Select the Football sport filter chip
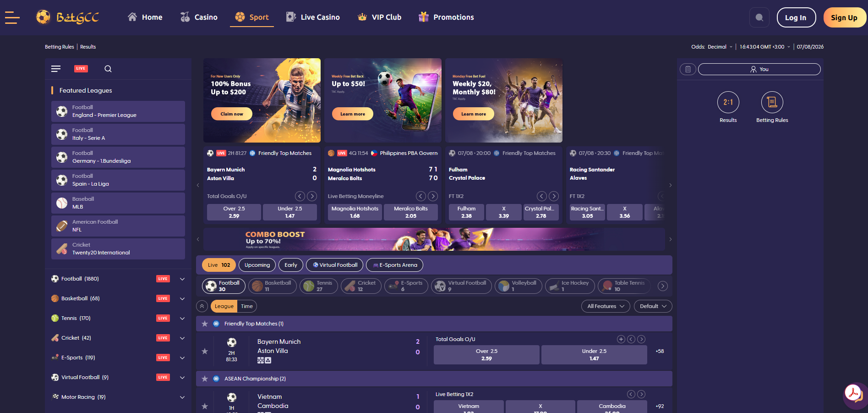 click(x=224, y=286)
